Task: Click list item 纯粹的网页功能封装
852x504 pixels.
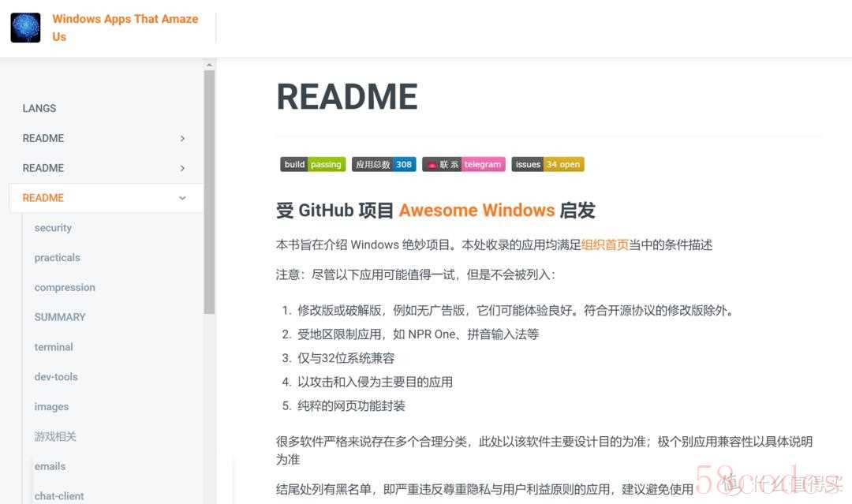Action: coord(351,406)
